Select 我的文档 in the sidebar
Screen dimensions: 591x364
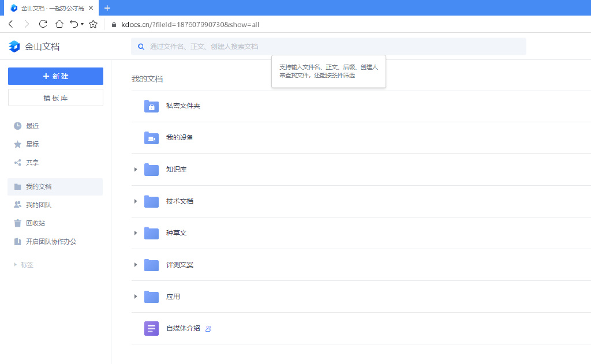[x=55, y=187]
